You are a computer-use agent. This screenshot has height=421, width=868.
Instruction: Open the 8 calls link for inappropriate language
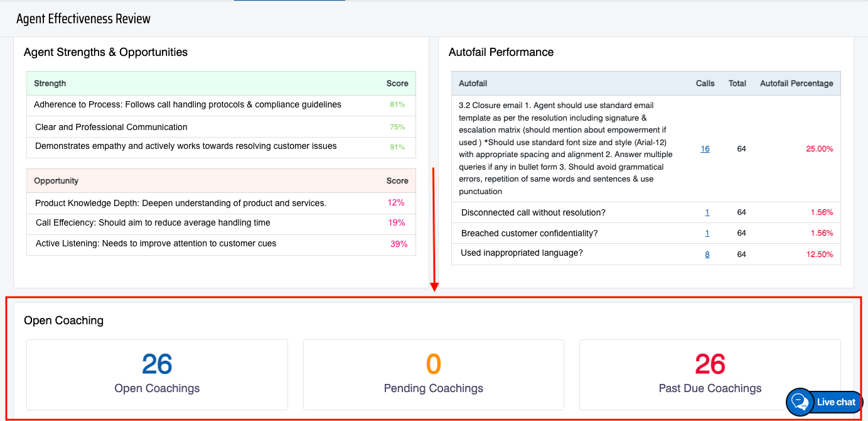coord(707,254)
